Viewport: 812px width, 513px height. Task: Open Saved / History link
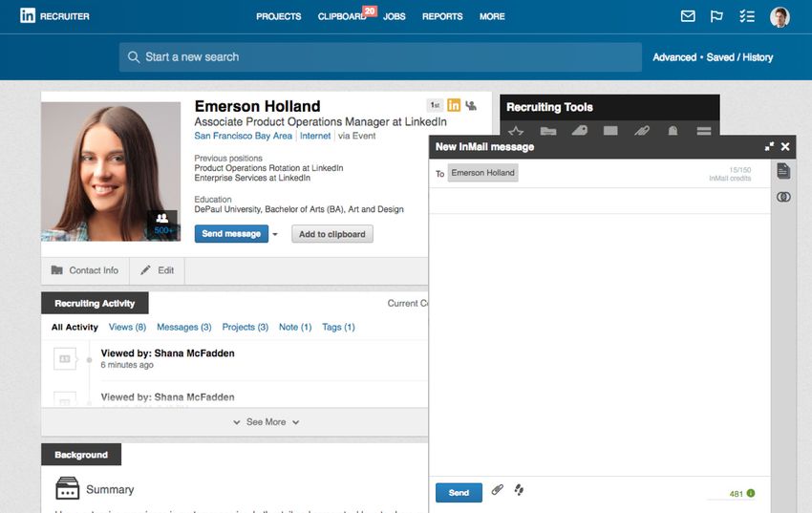[x=739, y=57]
